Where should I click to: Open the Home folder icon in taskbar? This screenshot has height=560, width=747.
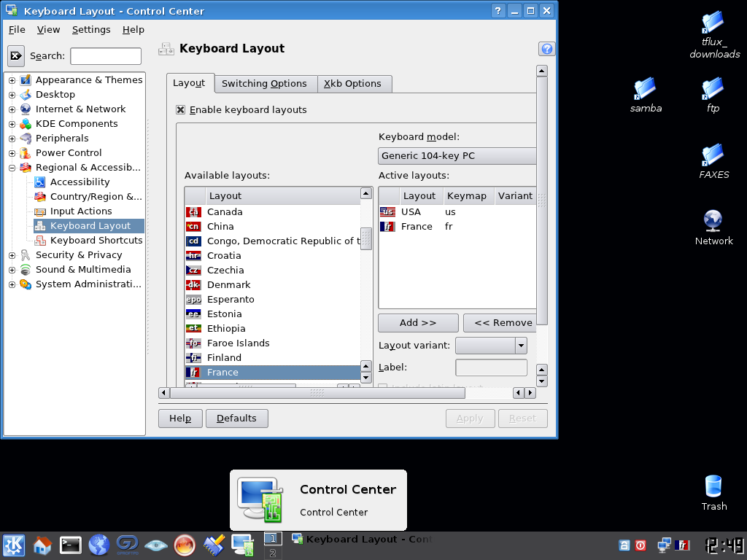(x=42, y=545)
